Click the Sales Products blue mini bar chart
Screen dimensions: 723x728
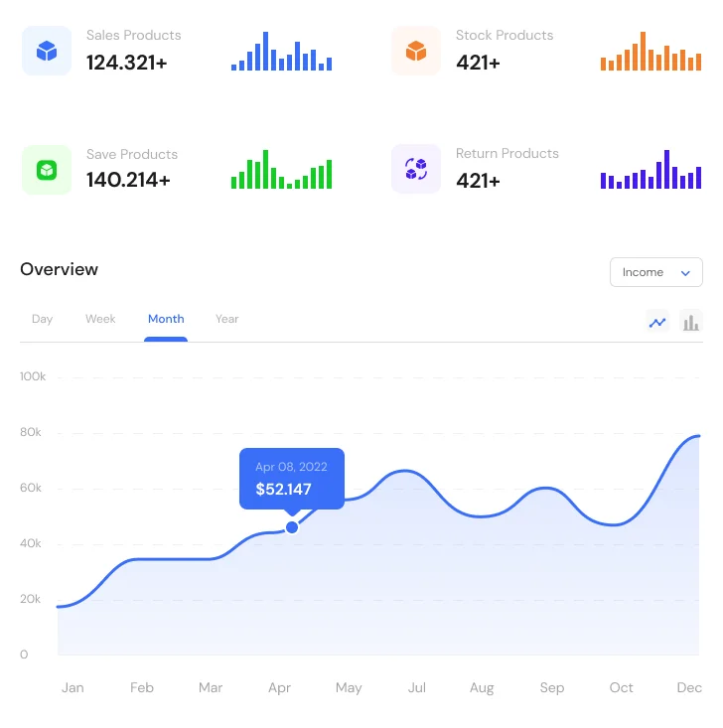click(x=282, y=52)
